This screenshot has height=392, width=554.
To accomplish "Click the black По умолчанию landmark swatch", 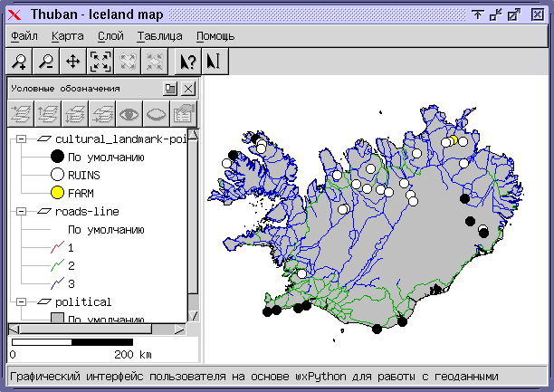I will [x=57, y=157].
